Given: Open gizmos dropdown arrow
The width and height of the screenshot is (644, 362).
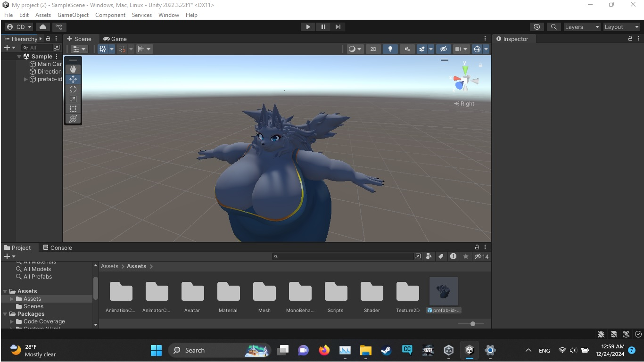Looking at the screenshot, I should pyautogui.click(x=486, y=49).
